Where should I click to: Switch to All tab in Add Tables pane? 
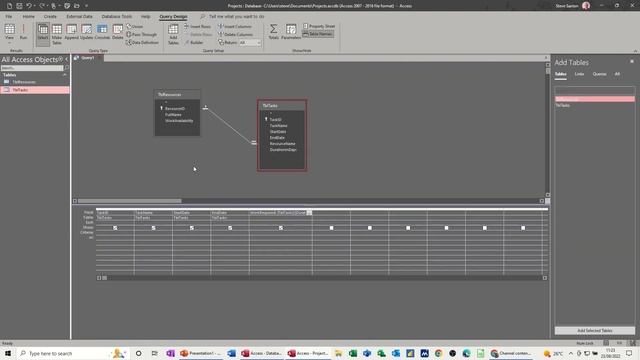pos(617,74)
